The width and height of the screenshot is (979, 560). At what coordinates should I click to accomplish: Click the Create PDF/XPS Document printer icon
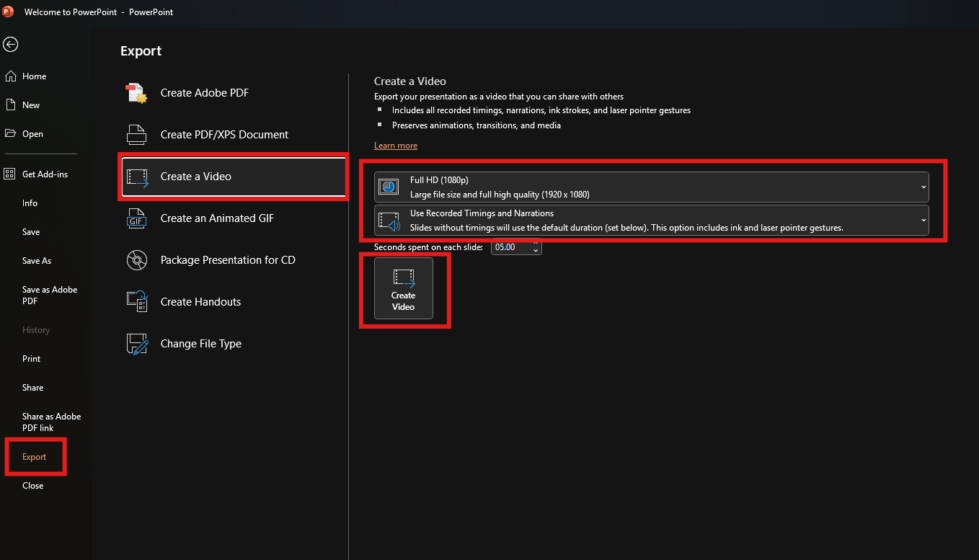point(137,135)
